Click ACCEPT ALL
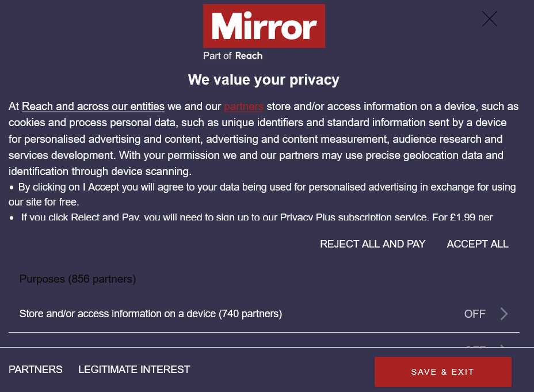 tap(478, 244)
